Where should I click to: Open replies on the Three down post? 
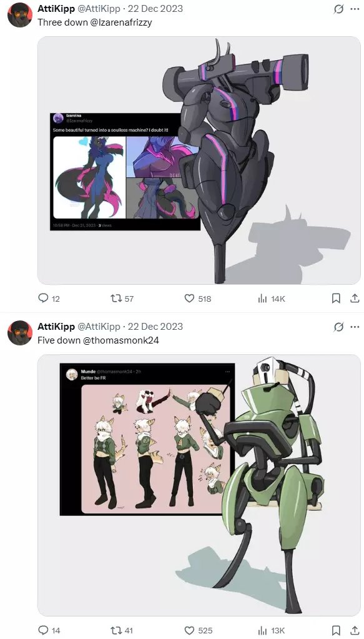[x=49, y=299]
